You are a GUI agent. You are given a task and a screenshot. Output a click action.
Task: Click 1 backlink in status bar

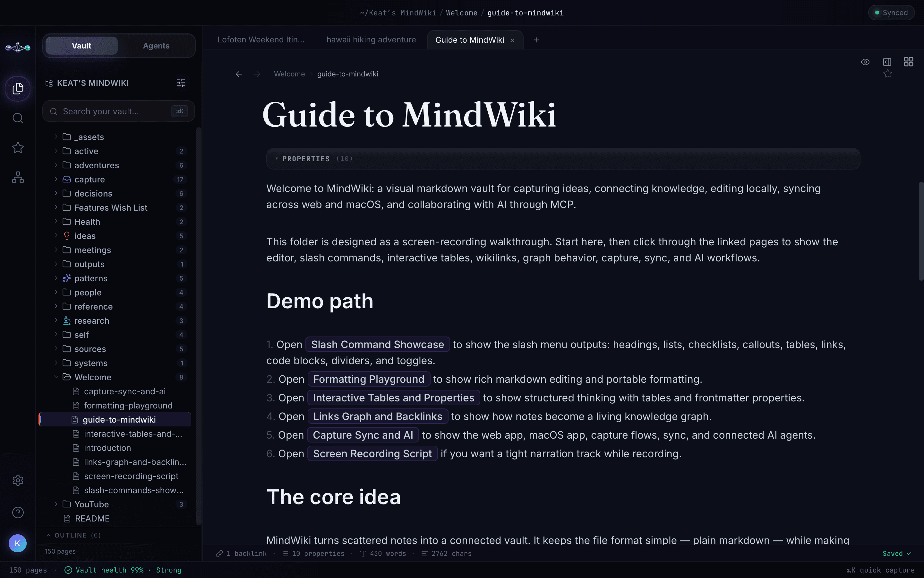pos(241,554)
